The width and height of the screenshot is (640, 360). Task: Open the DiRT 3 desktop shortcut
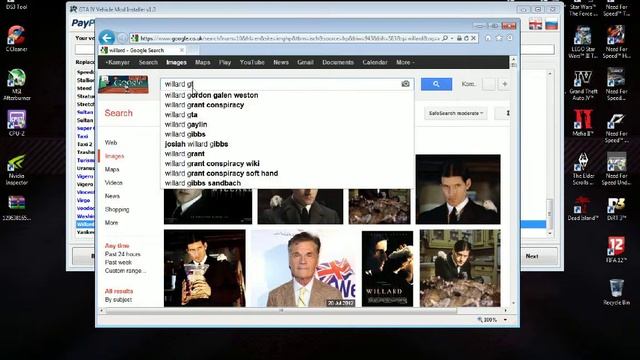click(x=616, y=209)
